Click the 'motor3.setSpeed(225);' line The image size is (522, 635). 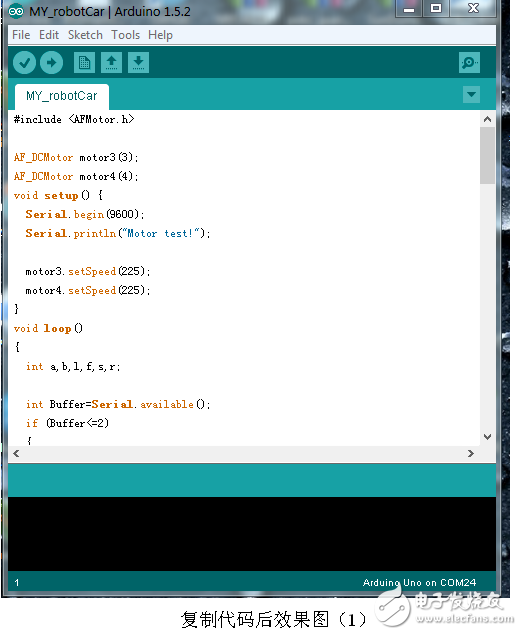pos(87,271)
